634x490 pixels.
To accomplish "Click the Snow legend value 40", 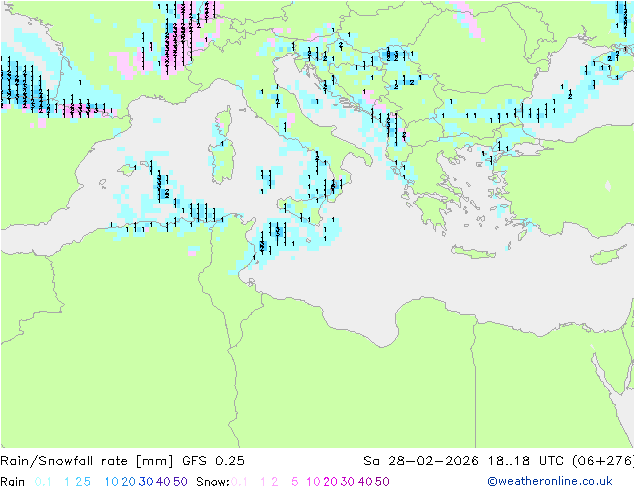I will point(365,482).
